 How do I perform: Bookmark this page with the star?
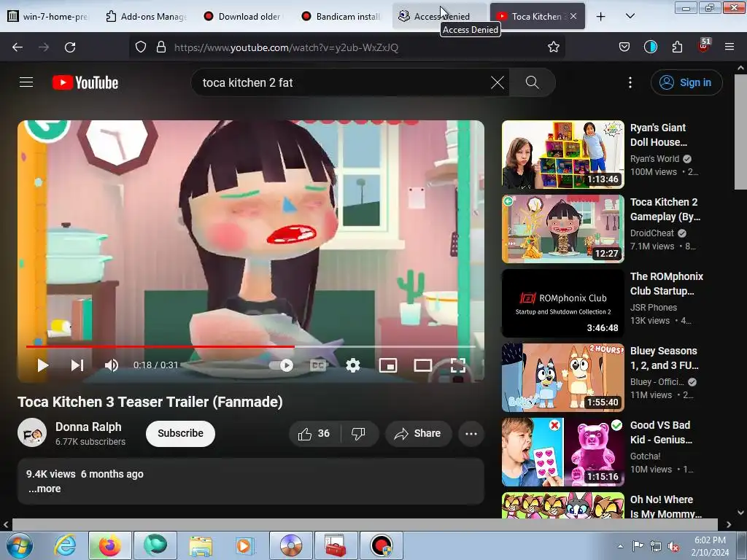pos(553,47)
